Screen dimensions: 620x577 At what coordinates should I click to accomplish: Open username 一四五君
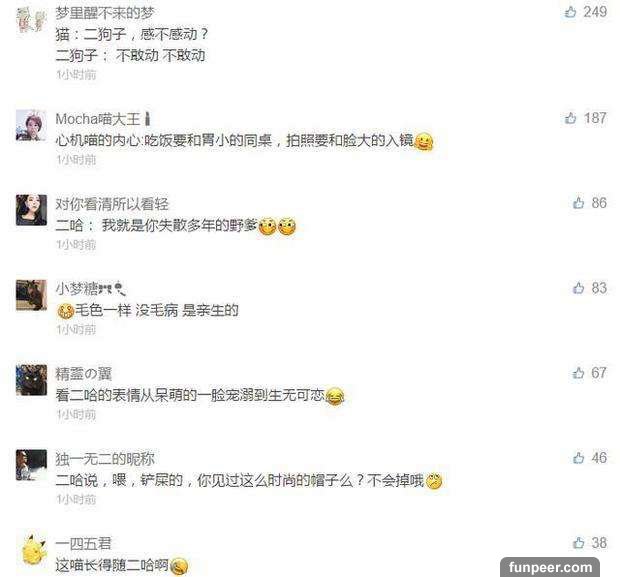83,544
